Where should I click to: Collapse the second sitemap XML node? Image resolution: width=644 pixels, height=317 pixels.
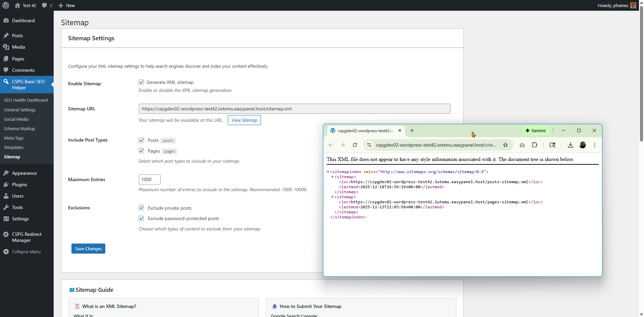point(332,197)
